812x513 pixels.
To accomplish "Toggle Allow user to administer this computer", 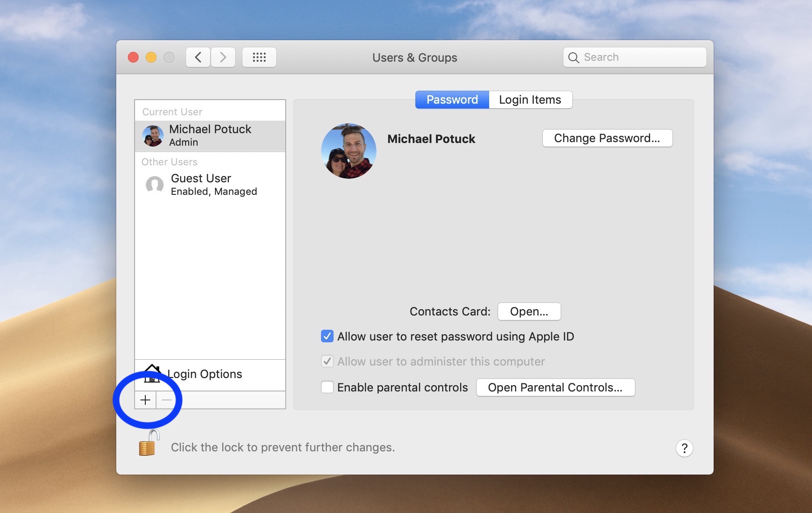I will click(327, 362).
